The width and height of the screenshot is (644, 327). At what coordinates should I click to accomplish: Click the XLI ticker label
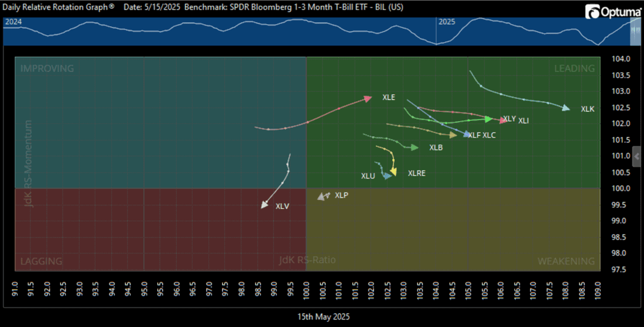(523, 121)
